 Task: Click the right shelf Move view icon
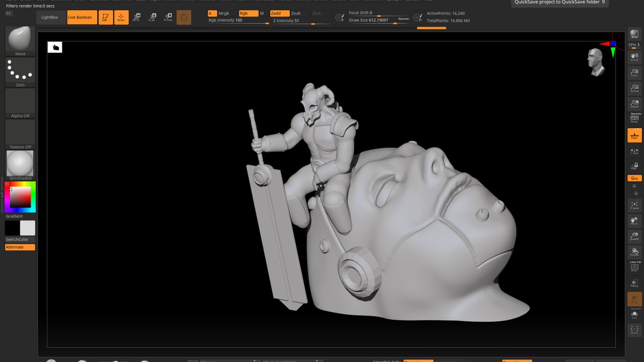click(634, 221)
